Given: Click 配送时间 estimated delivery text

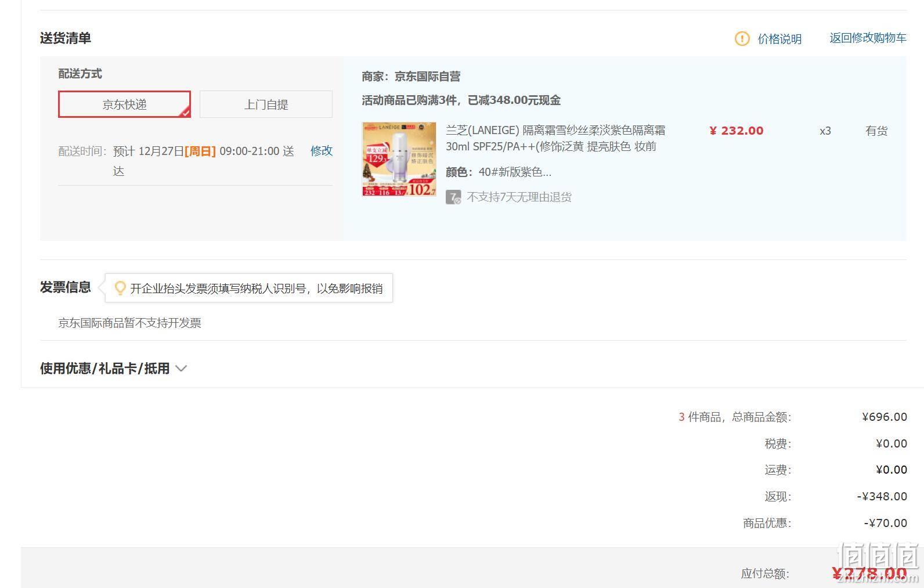Looking at the screenshot, I should pyautogui.click(x=203, y=161).
